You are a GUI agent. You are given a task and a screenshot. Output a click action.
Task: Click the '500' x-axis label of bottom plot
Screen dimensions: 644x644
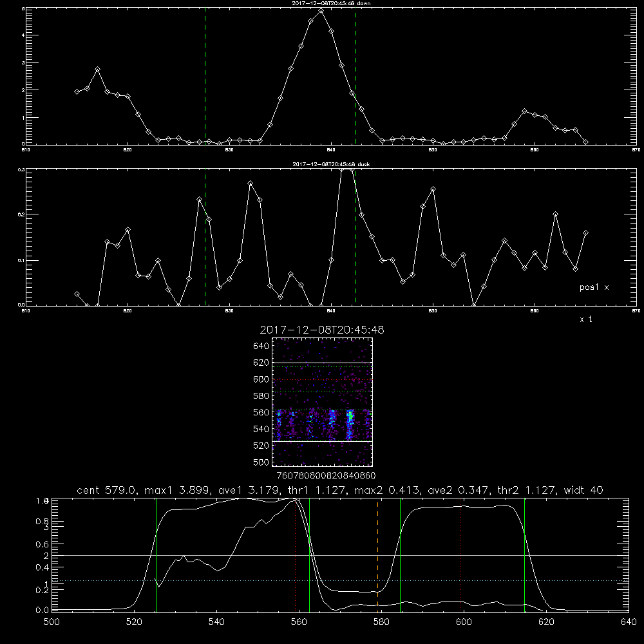pyautogui.click(x=52, y=622)
